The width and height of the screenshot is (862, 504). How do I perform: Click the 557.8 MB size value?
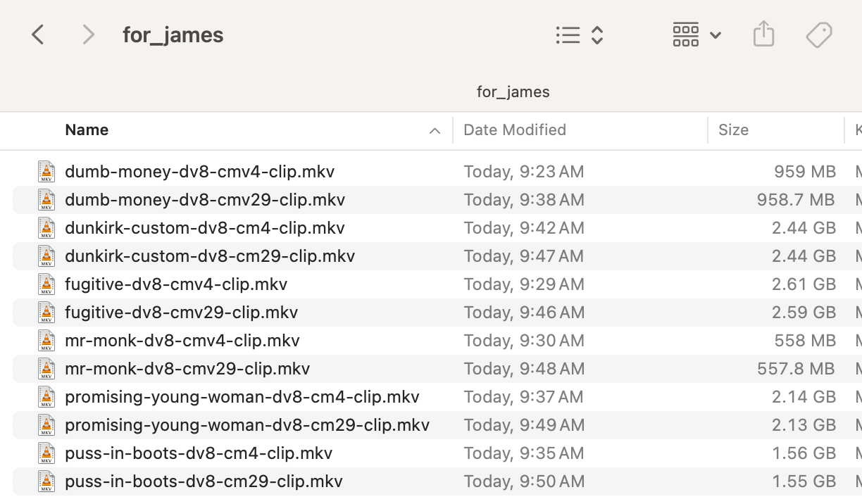tap(796, 368)
